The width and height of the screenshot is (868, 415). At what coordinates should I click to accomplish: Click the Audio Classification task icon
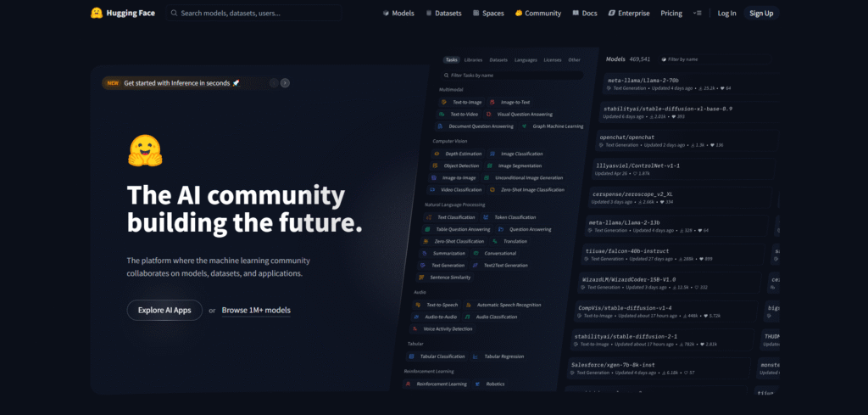[468, 317]
